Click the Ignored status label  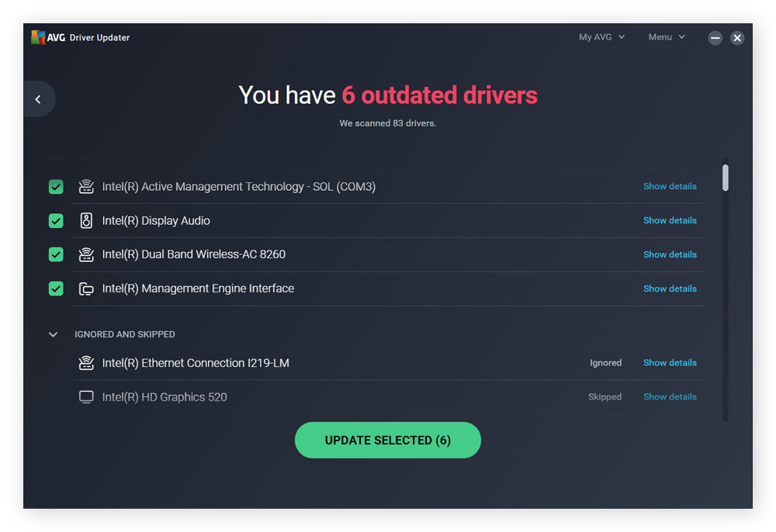click(x=605, y=363)
